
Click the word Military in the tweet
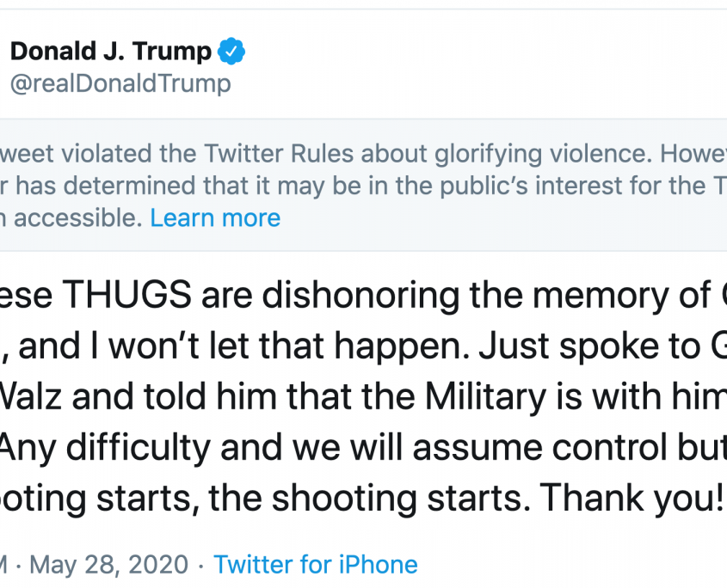click(485, 397)
